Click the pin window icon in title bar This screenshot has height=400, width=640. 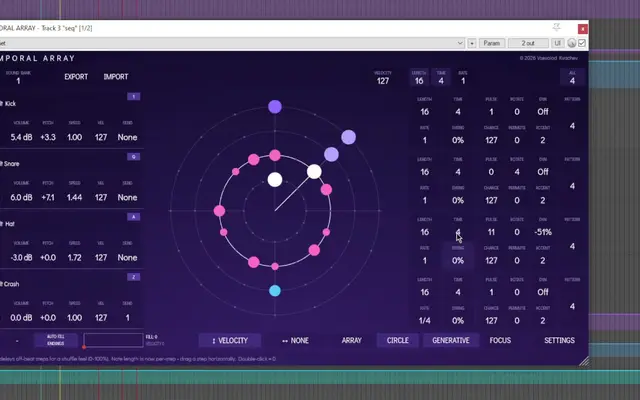pos(556,28)
